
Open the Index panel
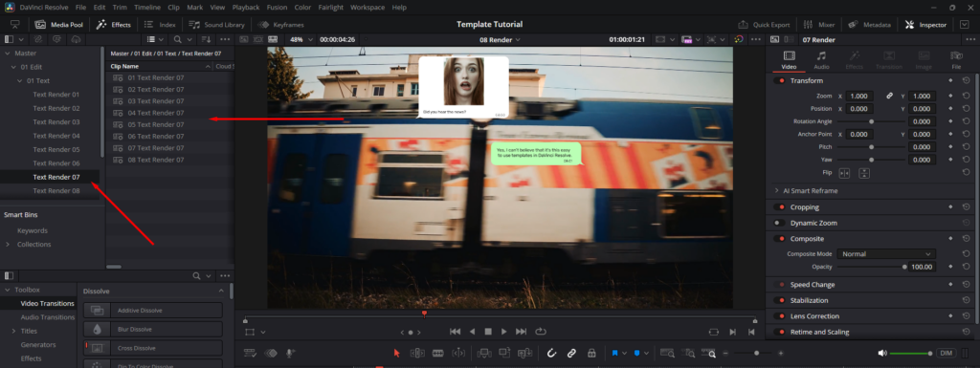tap(160, 25)
